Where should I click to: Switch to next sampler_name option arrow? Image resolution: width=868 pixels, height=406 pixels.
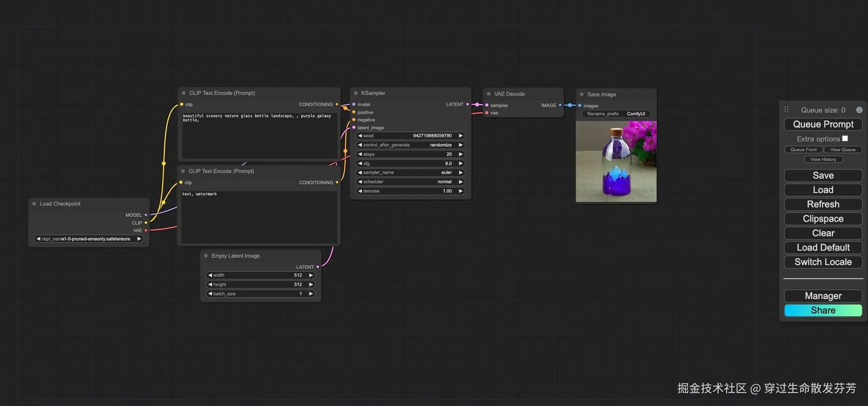[461, 173]
